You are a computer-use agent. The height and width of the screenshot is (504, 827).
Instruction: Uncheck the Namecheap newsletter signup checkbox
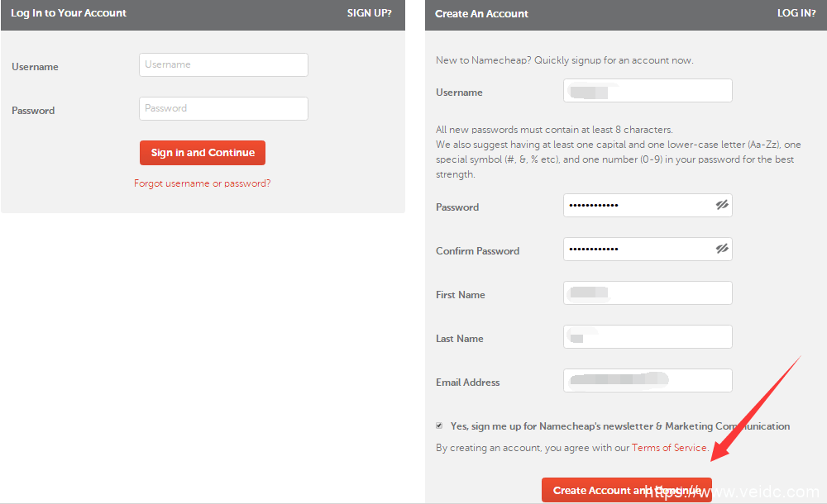click(439, 426)
